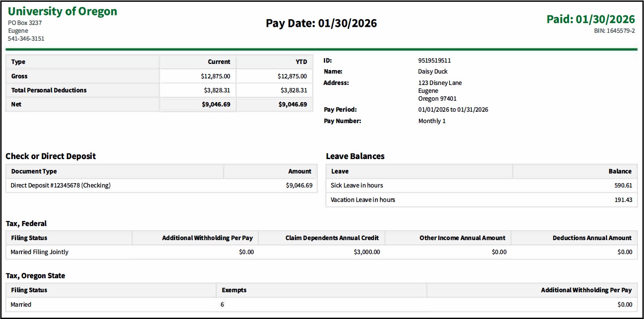
Task: Select the employee name "Daisy Duck"
Action: pos(433,71)
